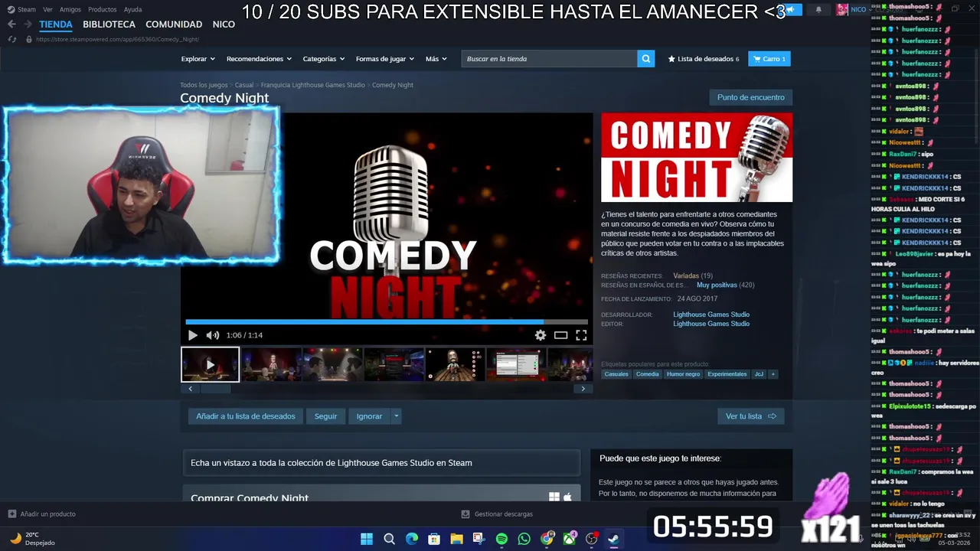Open File Explorer from taskbar
Viewport: 980px width, 551px height.
456,539
